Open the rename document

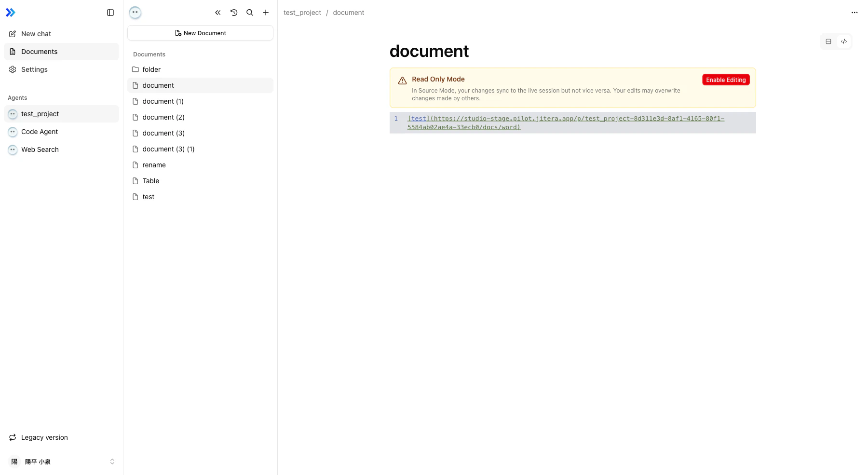(x=200, y=165)
